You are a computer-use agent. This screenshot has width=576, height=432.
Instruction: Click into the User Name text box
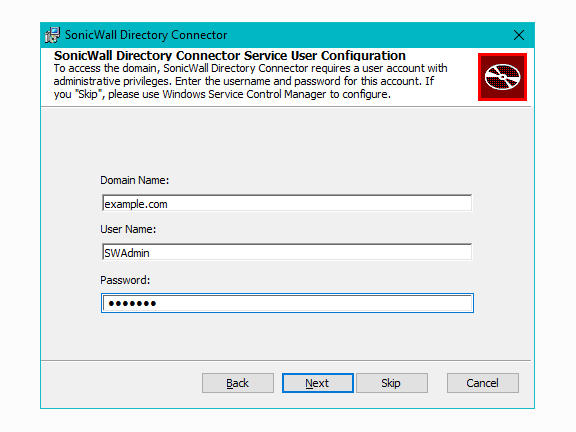click(287, 252)
